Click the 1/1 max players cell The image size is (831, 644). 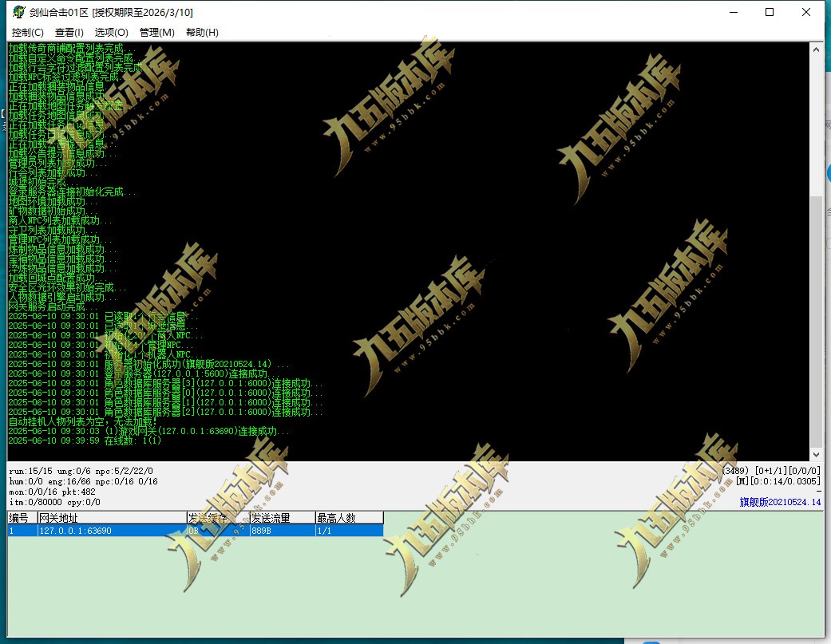[x=350, y=531]
